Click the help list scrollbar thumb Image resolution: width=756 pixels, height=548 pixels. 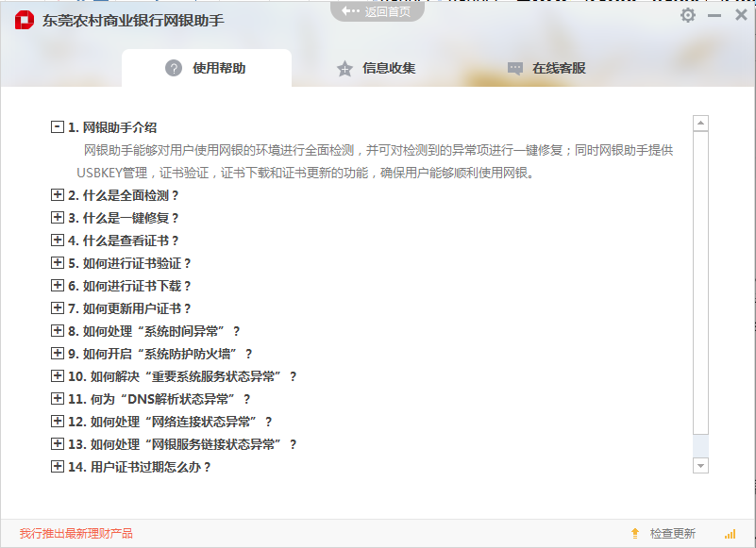(x=700, y=282)
